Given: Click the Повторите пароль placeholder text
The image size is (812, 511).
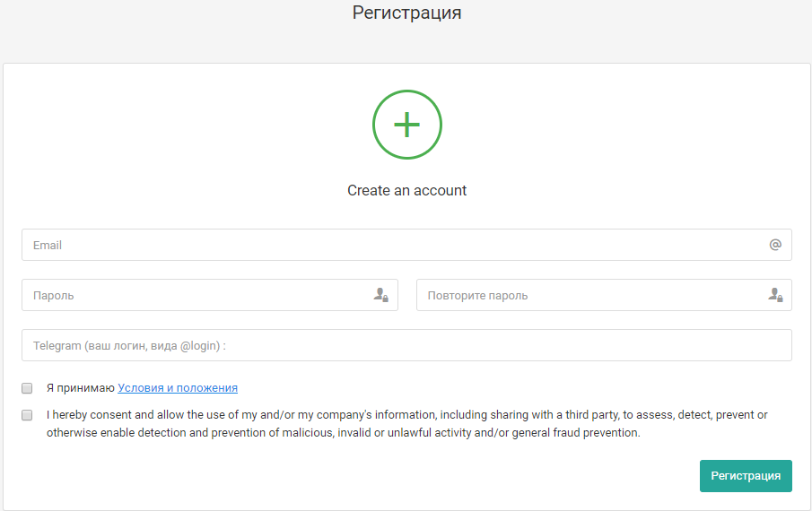Looking at the screenshot, I should tap(477, 295).
